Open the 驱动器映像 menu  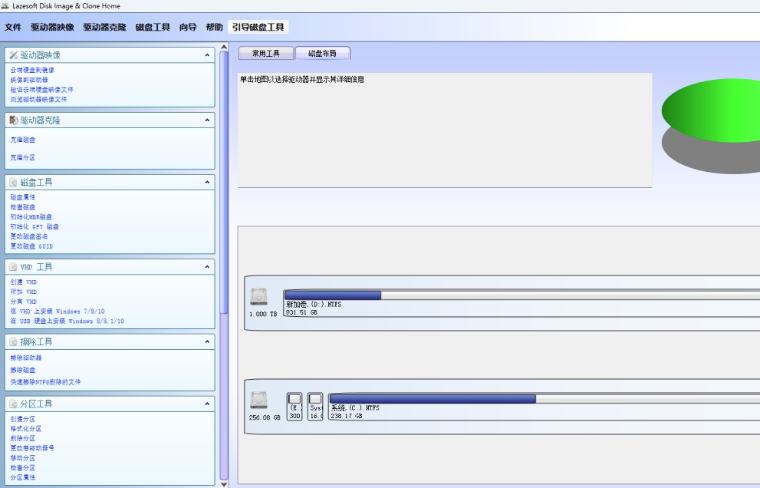[x=52, y=27]
